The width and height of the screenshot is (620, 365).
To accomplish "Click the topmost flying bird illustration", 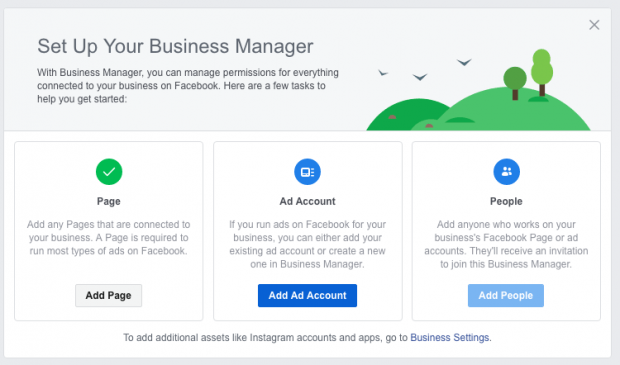I will (464, 62).
